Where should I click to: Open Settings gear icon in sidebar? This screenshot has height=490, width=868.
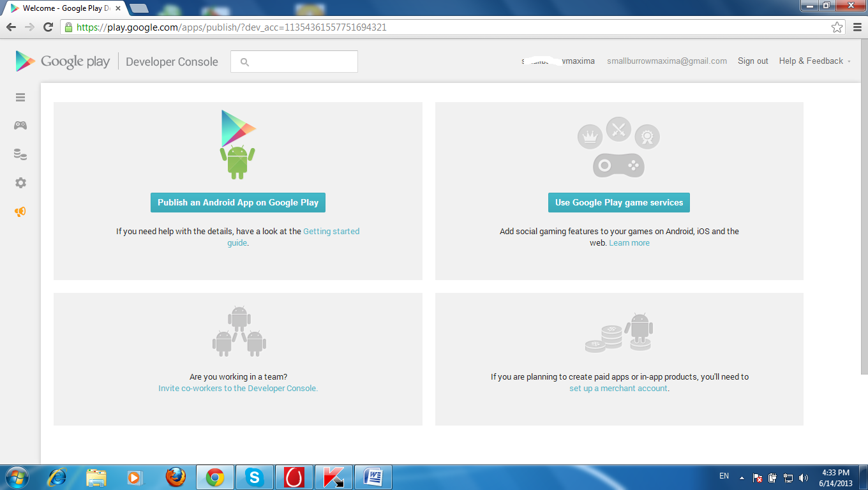[x=20, y=183]
